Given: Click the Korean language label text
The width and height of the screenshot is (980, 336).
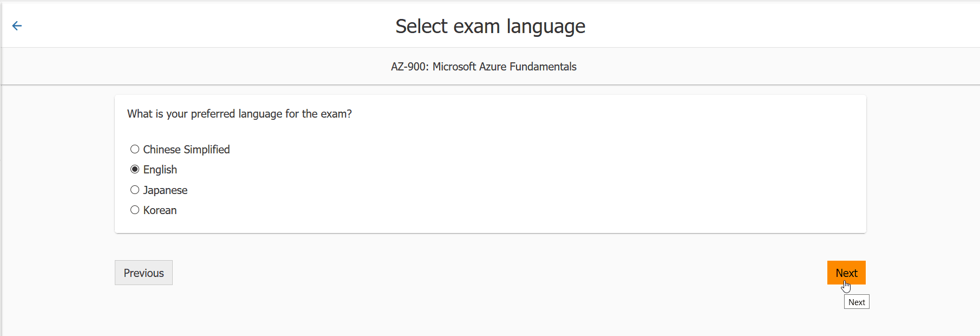Looking at the screenshot, I should tap(159, 210).
